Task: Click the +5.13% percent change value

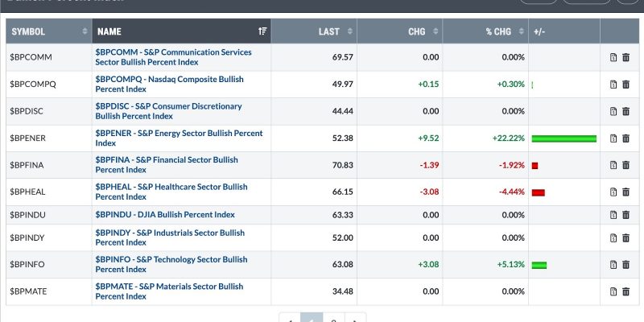Action: [x=511, y=265]
